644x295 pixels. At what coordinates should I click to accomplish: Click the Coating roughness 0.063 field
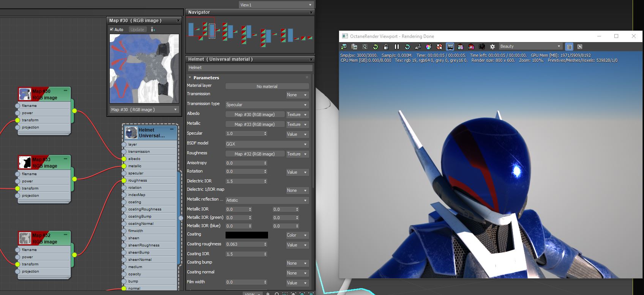tap(244, 244)
